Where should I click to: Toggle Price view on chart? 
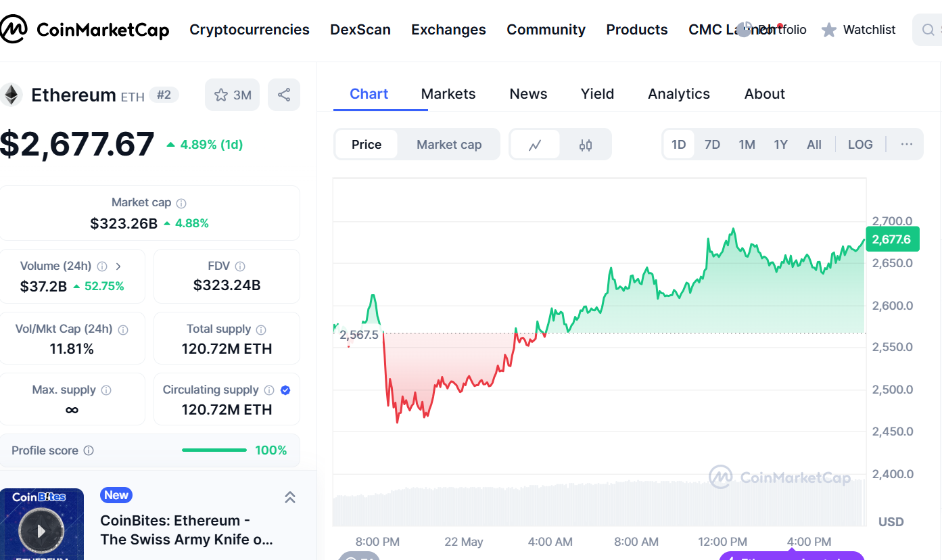[x=367, y=145]
